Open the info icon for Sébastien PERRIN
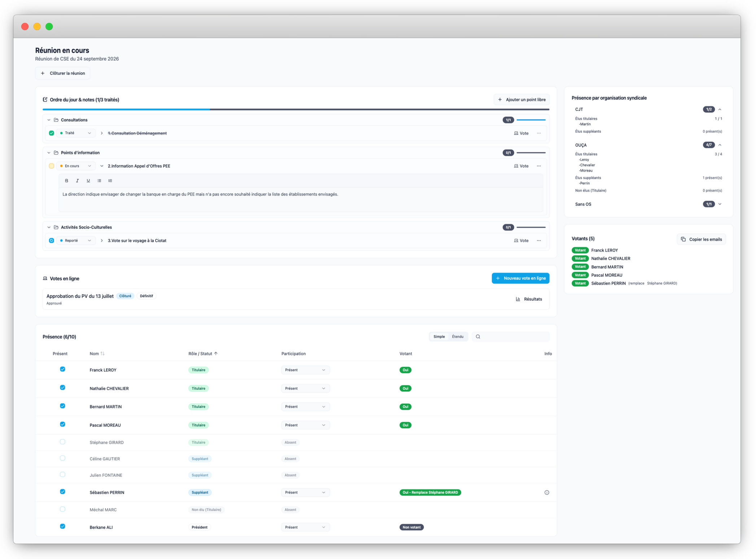 pyautogui.click(x=547, y=493)
